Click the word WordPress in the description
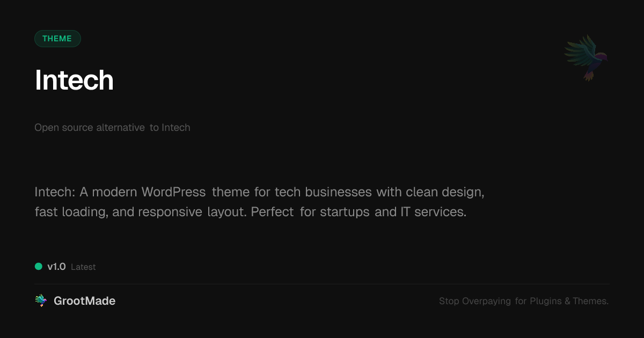The width and height of the screenshot is (644, 338). (173, 192)
